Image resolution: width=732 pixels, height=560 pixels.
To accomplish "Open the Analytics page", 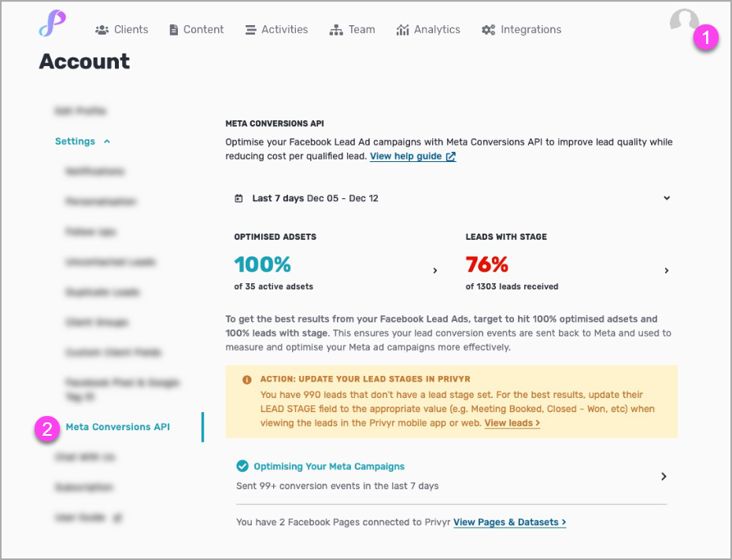I will pos(428,30).
